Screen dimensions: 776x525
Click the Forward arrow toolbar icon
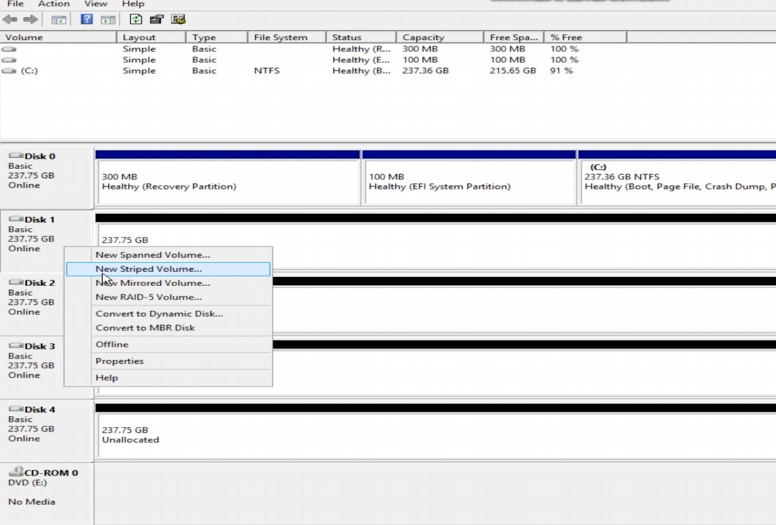[x=31, y=19]
